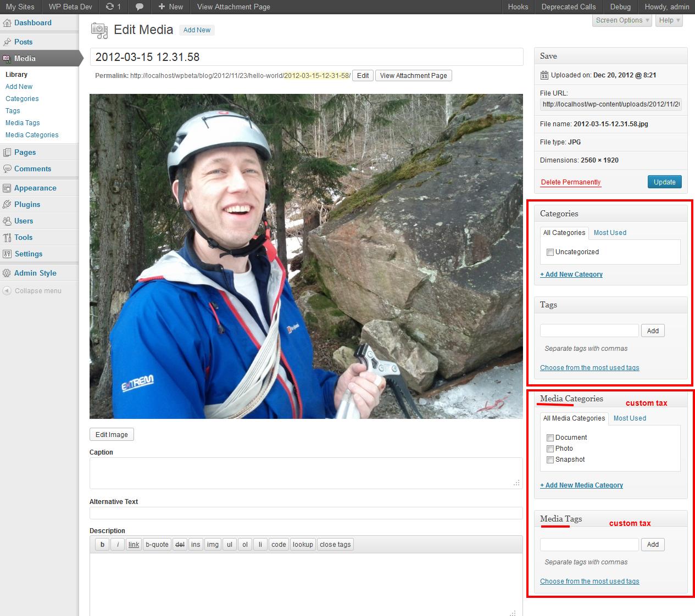Image resolution: width=695 pixels, height=616 pixels.
Task: Click the calendar icon beside Uploaded on
Action: coord(544,75)
